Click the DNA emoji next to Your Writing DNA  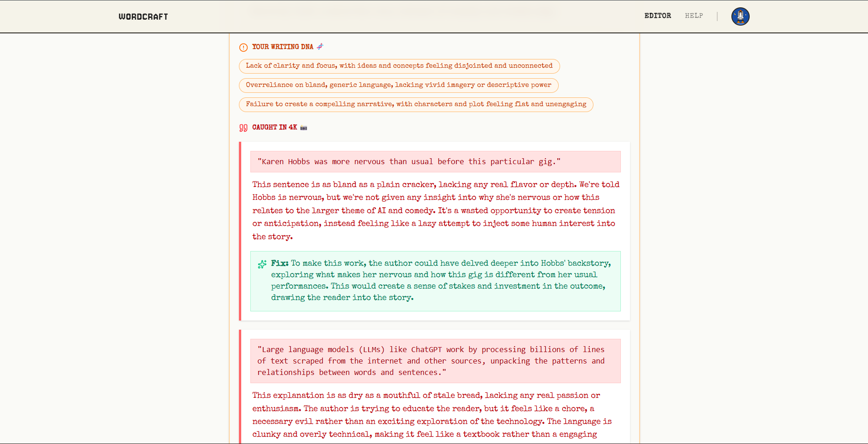[320, 46]
